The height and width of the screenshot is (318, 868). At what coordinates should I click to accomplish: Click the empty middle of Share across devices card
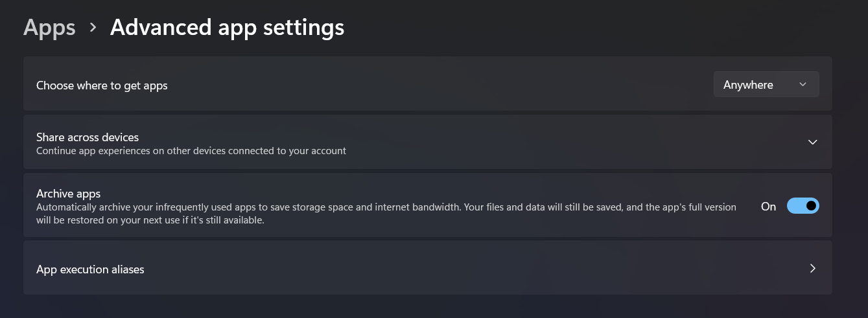(x=570, y=142)
